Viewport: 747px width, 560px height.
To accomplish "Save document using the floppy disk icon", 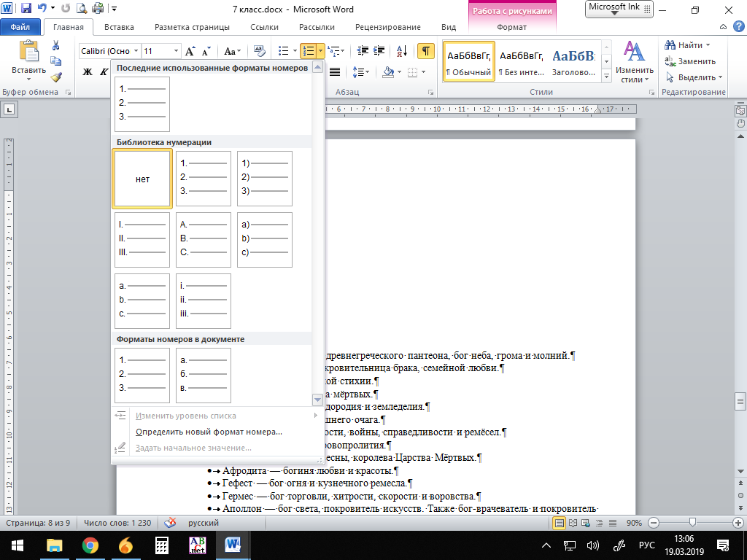I will [x=26, y=9].
